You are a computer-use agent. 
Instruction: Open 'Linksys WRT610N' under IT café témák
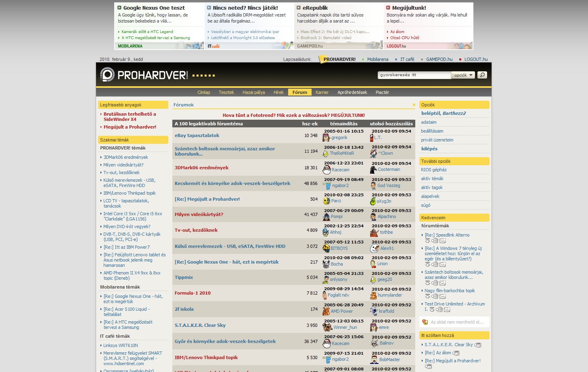point(121,345)
